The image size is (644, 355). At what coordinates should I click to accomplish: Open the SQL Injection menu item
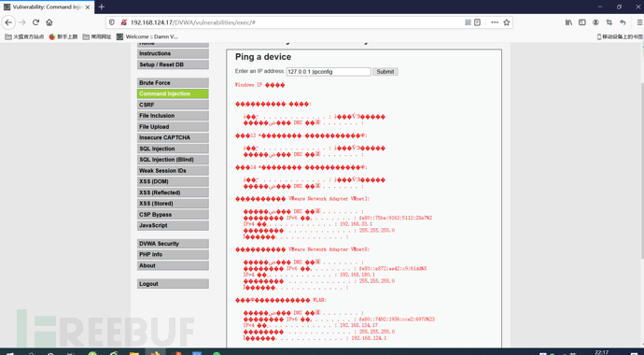[x=173, y=149]
